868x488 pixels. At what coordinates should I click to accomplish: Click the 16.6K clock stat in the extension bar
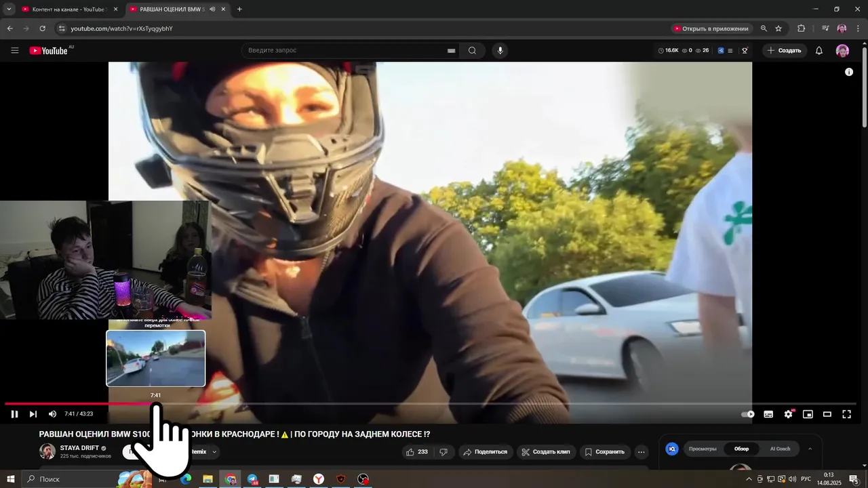[x=669, y=50]
